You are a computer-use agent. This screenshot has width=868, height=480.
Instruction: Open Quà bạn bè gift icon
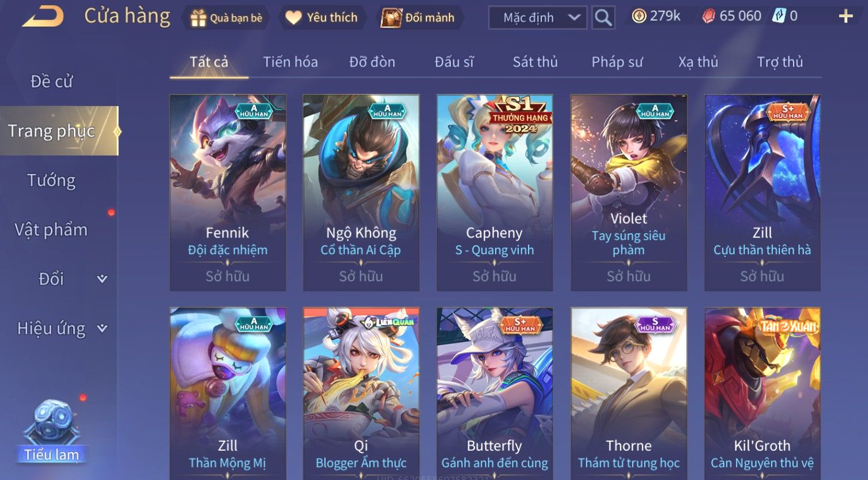[x=198, y=18]
